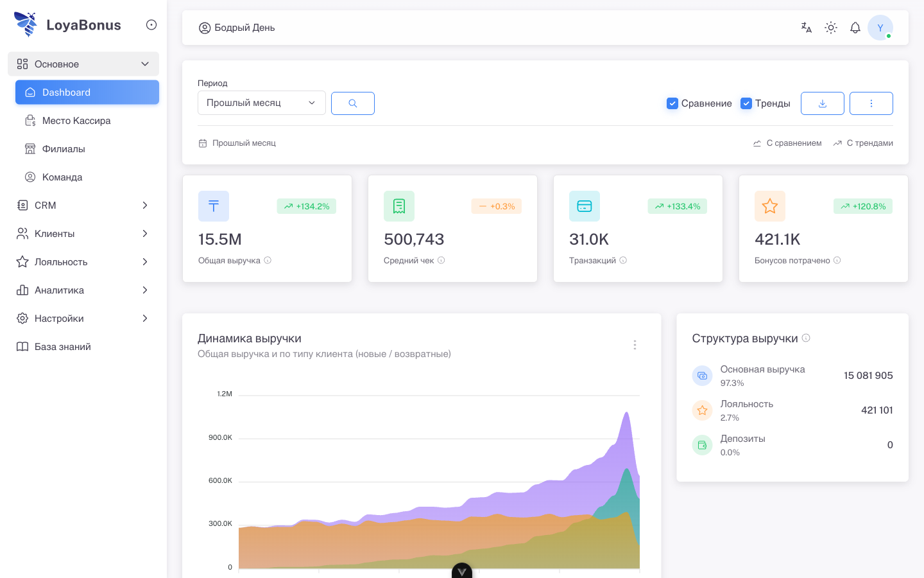Click the Общая выручка stat card

tap(267, 229)
